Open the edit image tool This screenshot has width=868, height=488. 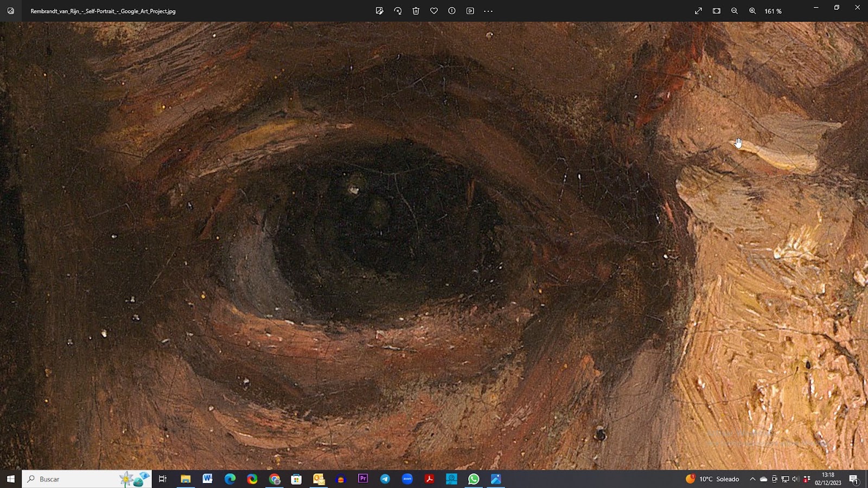[x=380, y=11]
